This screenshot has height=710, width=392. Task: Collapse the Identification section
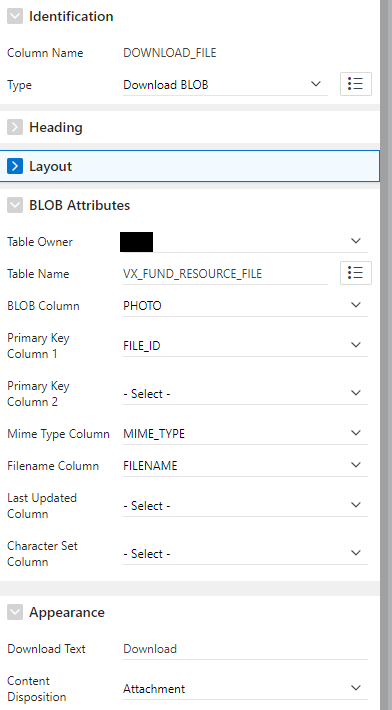coord(15,16)
